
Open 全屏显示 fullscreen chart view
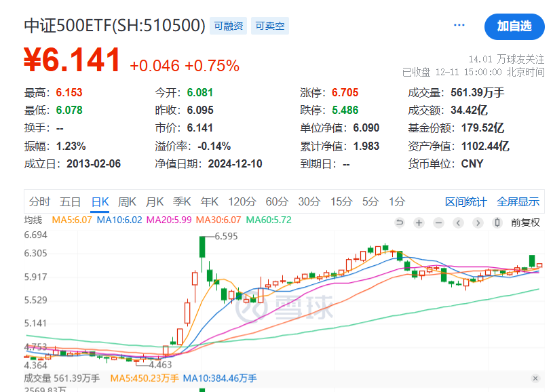(518, 202)
